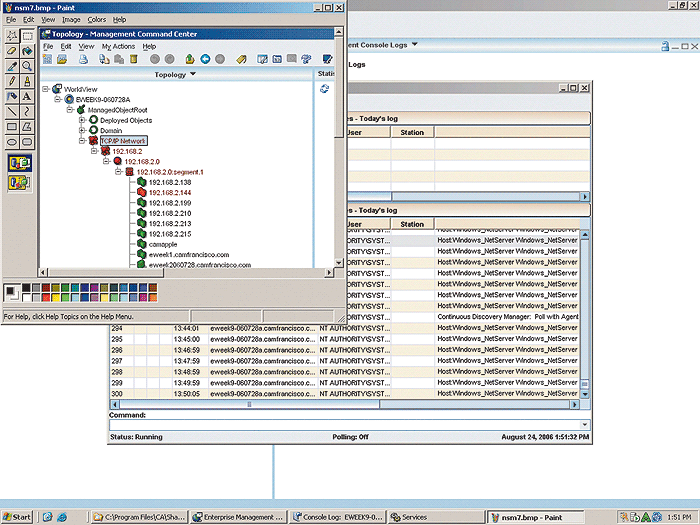Select the camapple tree item
Image resolution: width=700 pixels, height=525 pixels.
click(162, 244)
